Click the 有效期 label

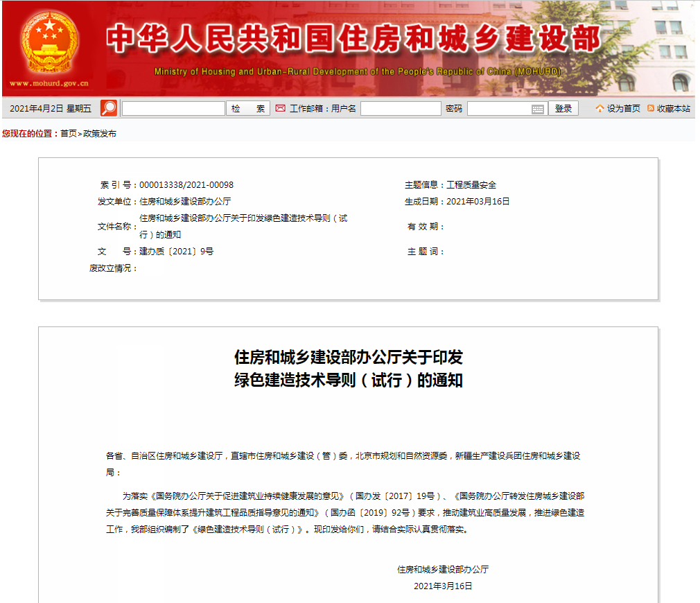coord(425,226)
